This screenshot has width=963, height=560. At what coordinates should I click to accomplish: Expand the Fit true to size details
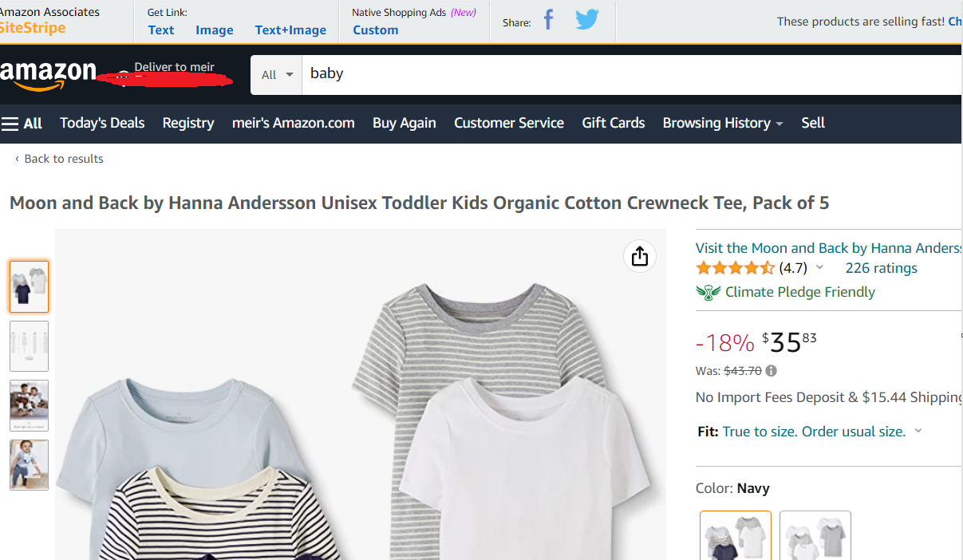pyautogui.click(x=918, y=432)
